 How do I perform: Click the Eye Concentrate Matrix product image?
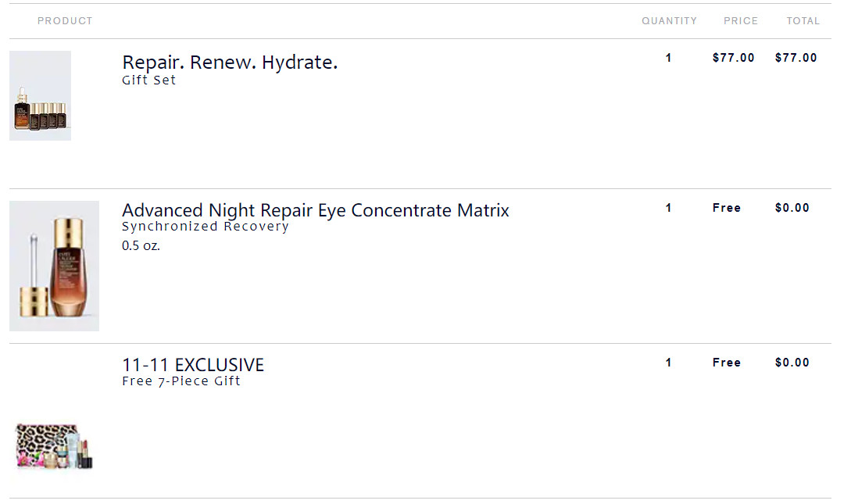pyautogui.click(x=54, y=266)
